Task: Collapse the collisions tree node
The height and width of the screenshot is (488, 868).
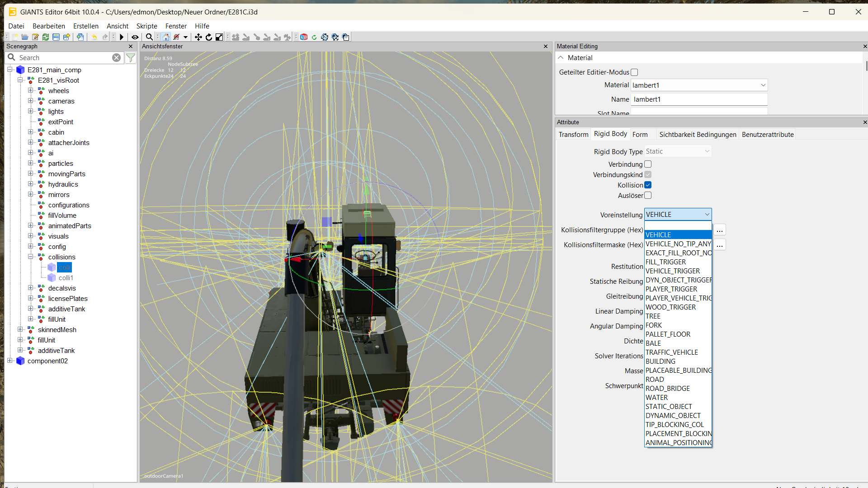Action: [x=31, y=257]
